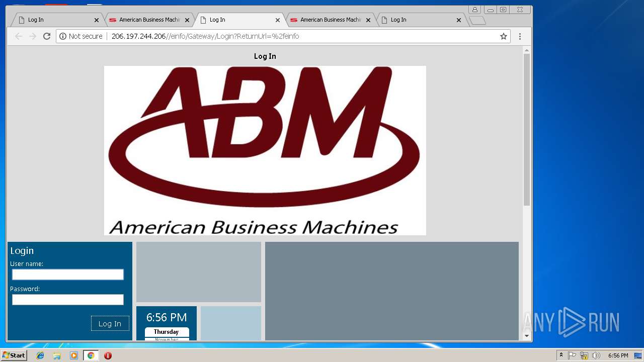The width and height of the screenshot is (644, 362).
Task: Focus the Password field
Action: tap(68, 300)
